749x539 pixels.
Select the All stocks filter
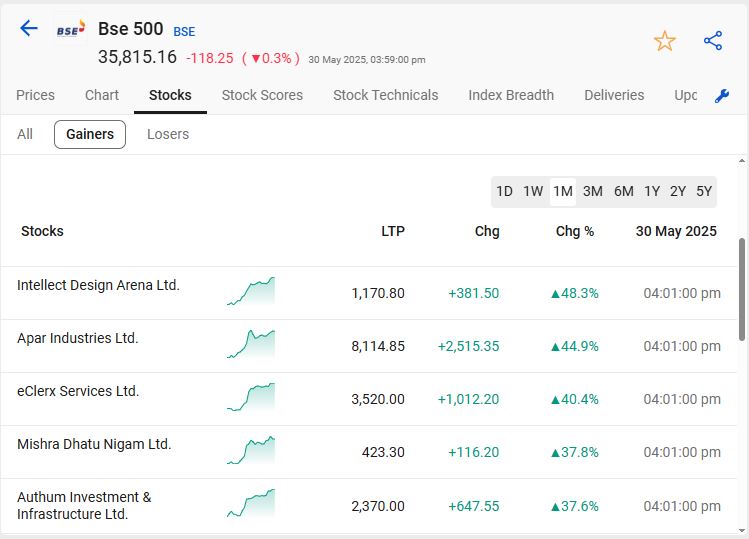(25, 134)
